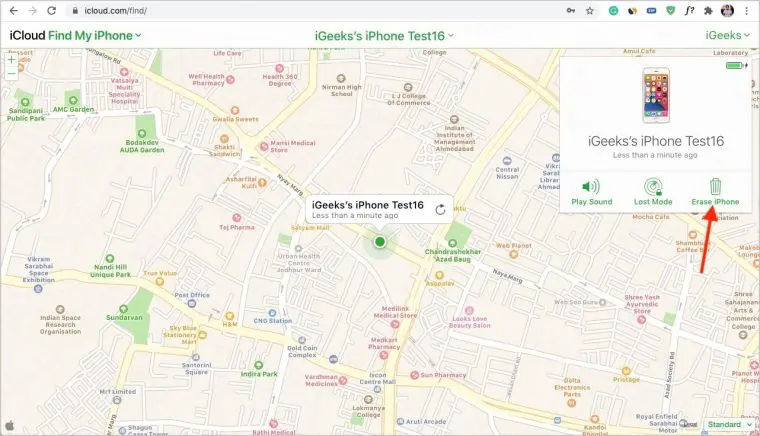Activate the Lost Mode radar icon
This screenshot has width=760, height=436.
[x=653, y=187]
